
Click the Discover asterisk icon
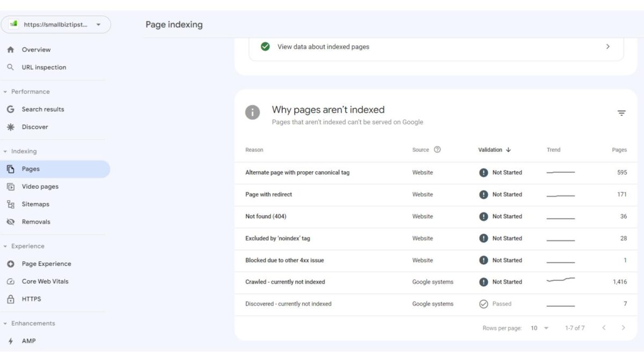[x=10, y=127]
